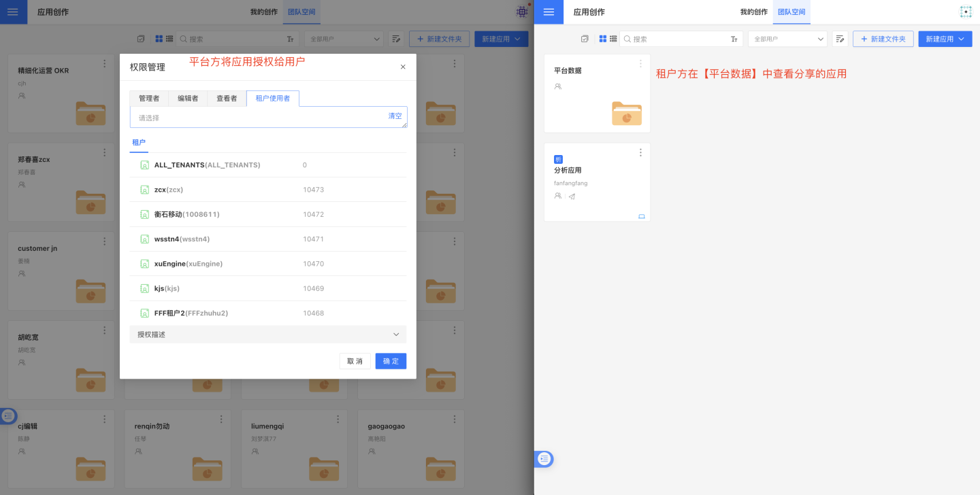980x495 pixels.
Task: Open the 团队空间 tab in the left window
Action: coord(301,12)
